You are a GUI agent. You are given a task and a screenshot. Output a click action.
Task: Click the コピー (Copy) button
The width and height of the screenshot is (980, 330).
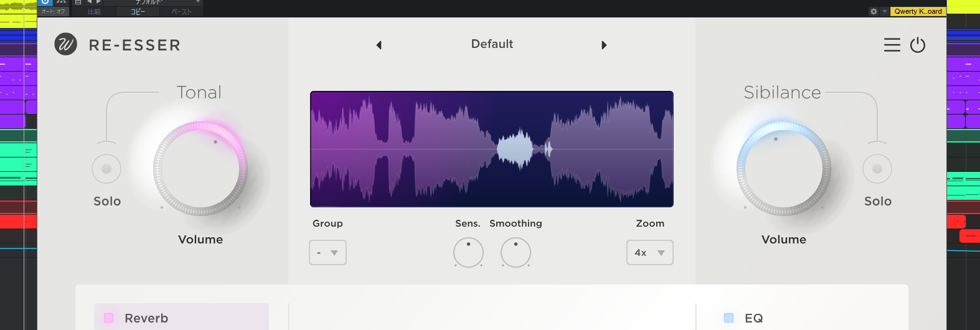138,12
